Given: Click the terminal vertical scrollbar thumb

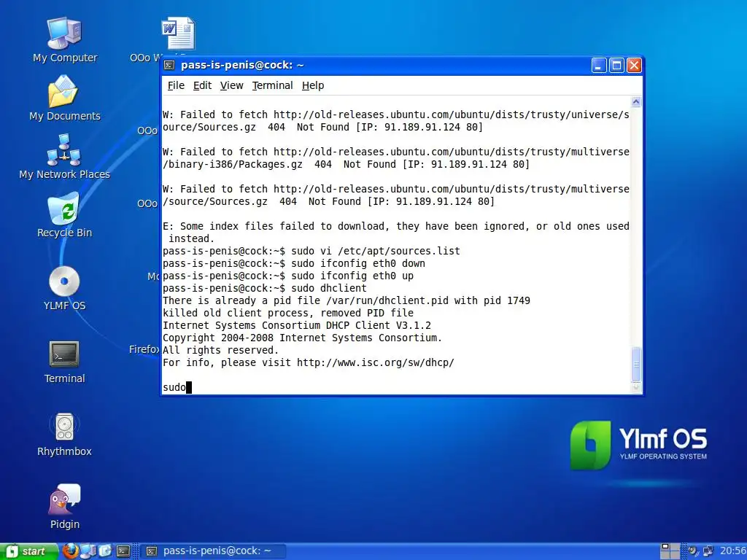Looking at the screenshot, I should click(636, 365).
